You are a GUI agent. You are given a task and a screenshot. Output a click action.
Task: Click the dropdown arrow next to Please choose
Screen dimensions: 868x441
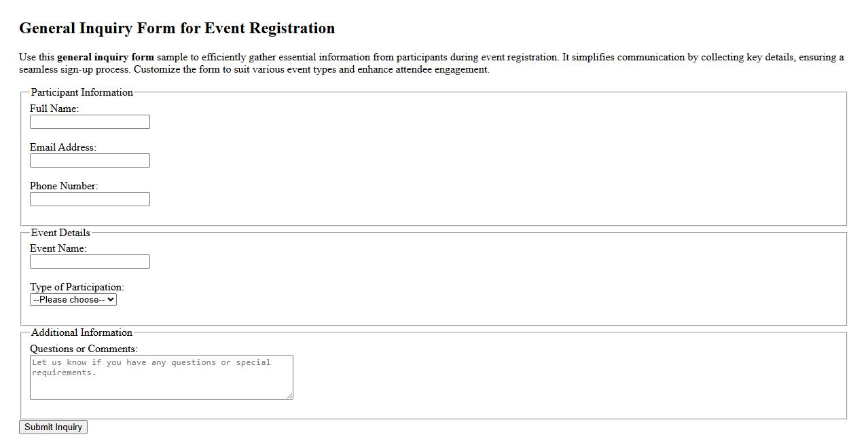coord(111,299)
